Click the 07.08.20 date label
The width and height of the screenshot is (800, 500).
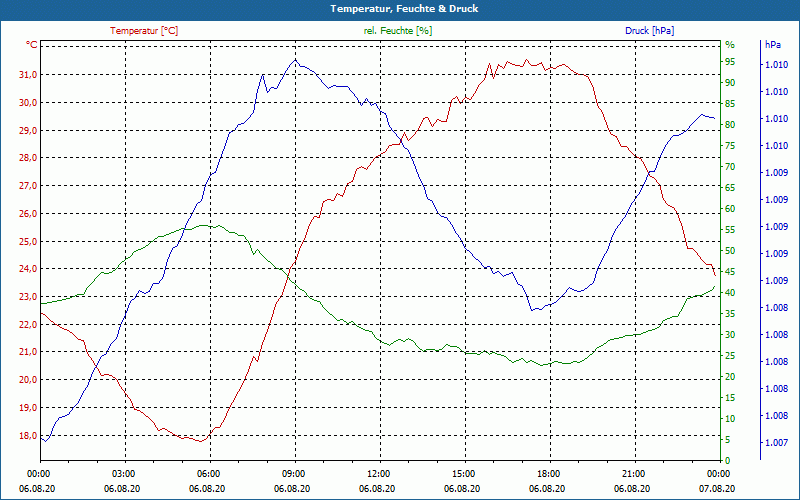pos(717,488)
